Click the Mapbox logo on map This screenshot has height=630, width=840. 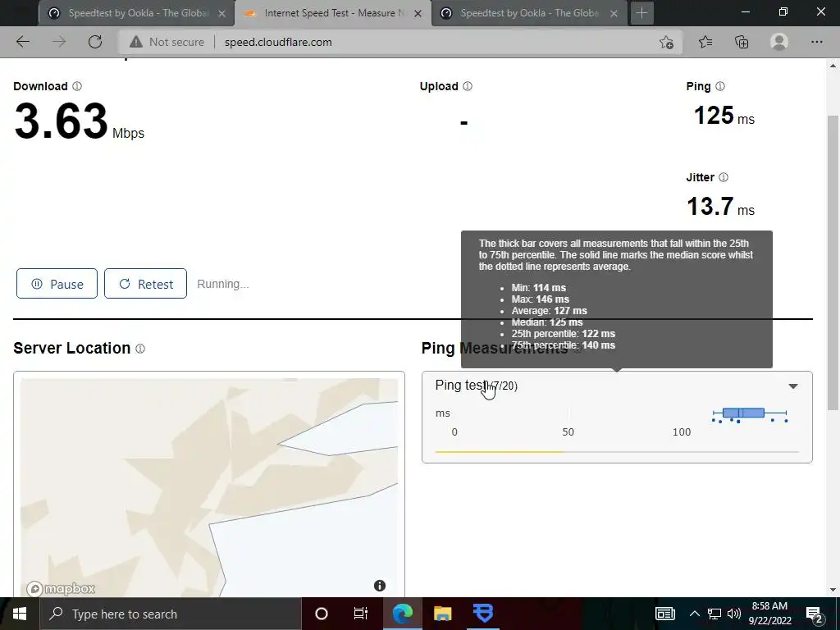[x=61, y=589]
